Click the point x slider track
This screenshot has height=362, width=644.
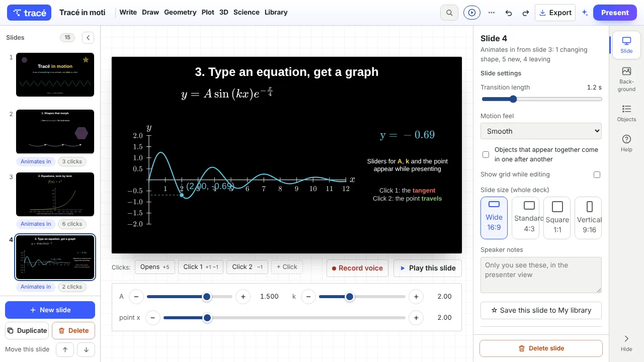(284, 318)
